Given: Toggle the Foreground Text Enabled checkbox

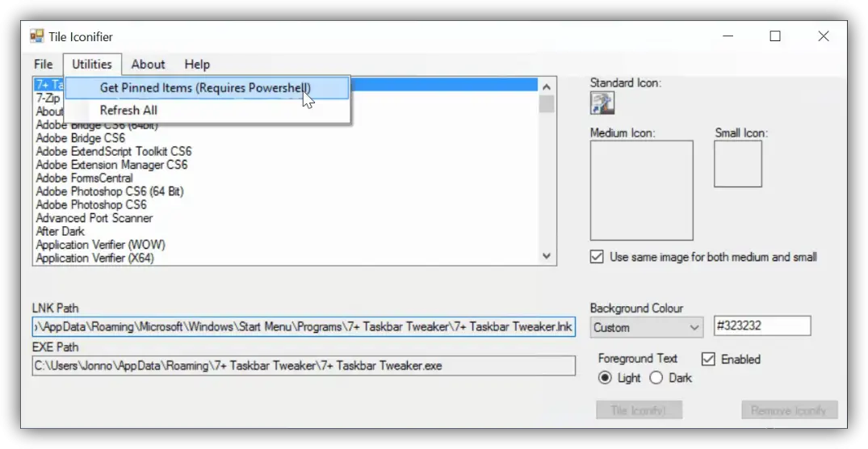Looking at the screenshot, I should point(708,359).
